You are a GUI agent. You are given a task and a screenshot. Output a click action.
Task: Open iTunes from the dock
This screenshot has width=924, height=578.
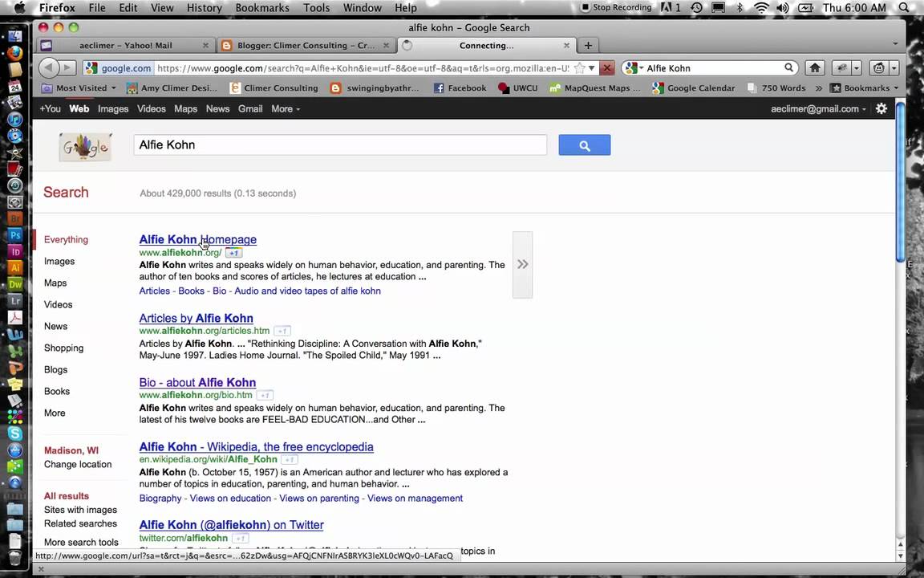[14, 119]
